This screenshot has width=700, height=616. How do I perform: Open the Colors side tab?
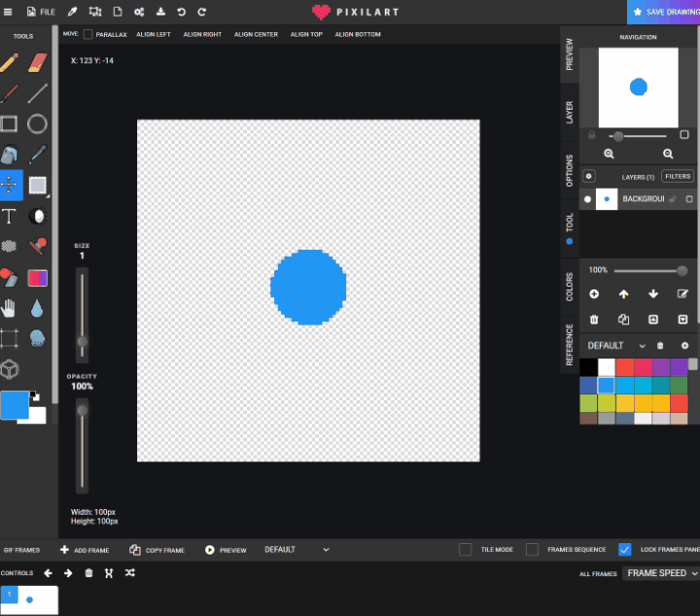coord(569,287)
